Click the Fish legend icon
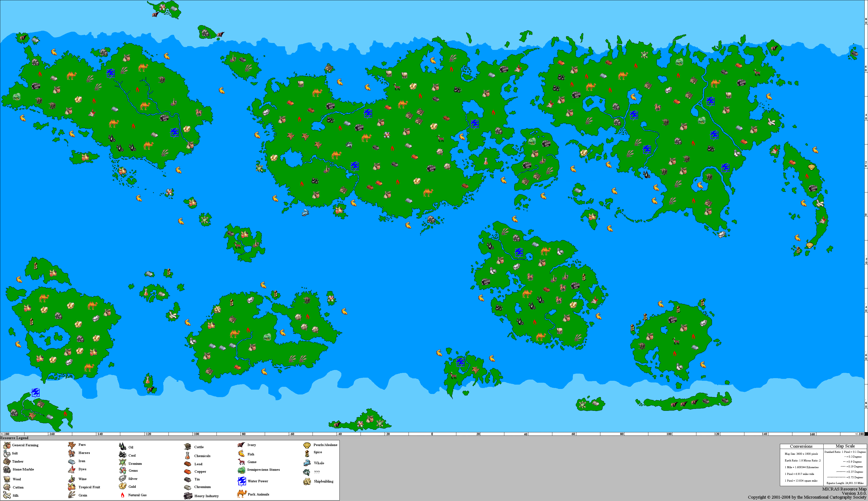Viewport: 868px width, 501px height. point(241,454)
